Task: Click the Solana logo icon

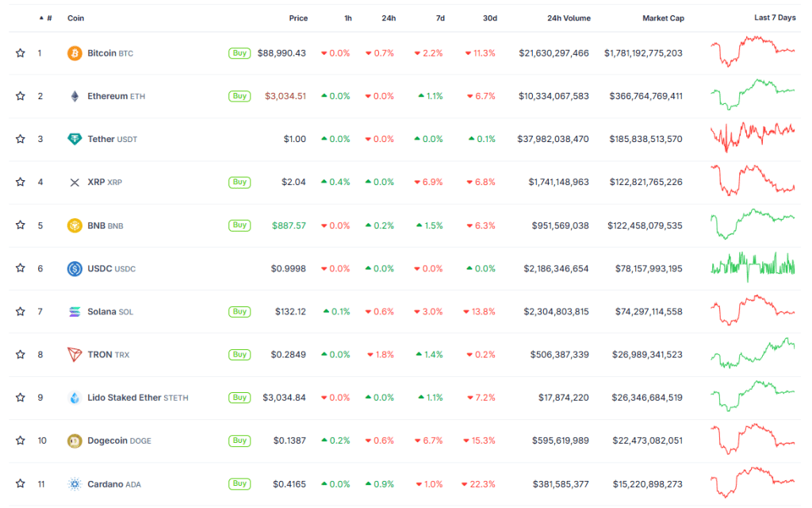Action: pos(75,312)
